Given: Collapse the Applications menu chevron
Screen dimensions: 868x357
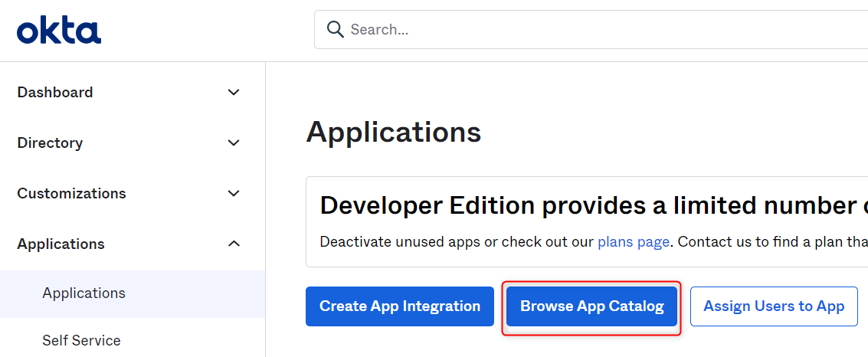Looking at the screenshot, I should coord(234,244).
